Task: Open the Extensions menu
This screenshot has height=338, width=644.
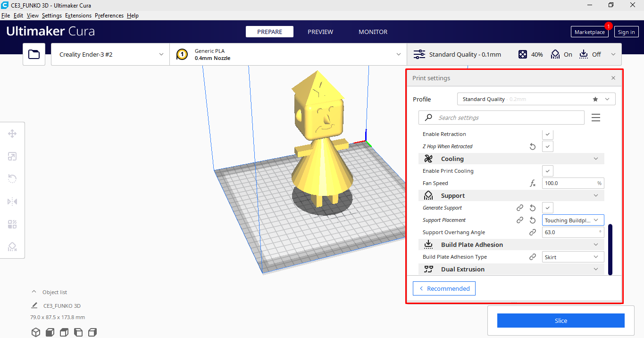Action: click(78, 16)
